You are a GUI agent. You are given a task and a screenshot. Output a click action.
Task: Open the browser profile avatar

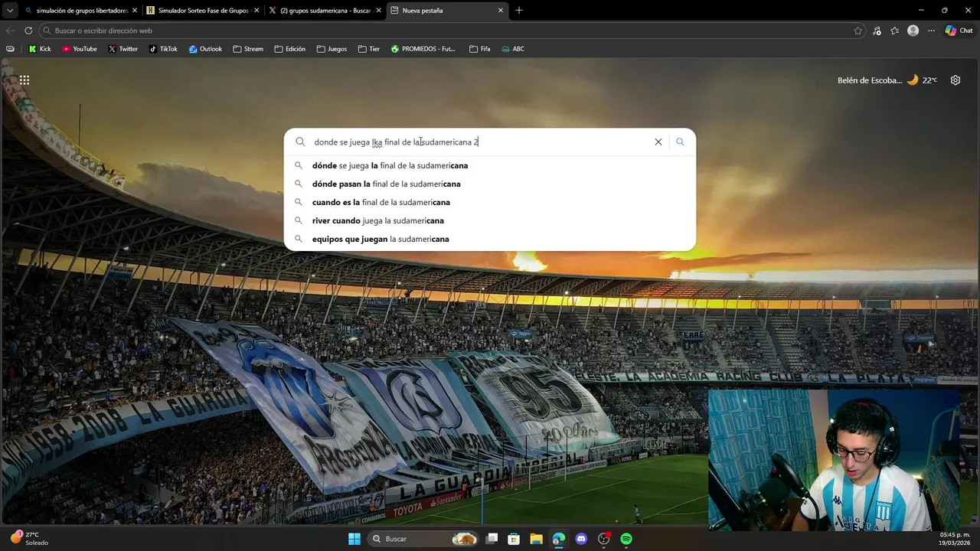913,31
